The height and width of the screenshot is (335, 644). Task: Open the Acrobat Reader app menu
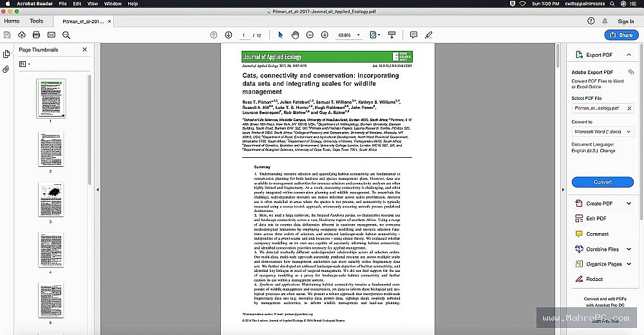[x=35, y=4]
